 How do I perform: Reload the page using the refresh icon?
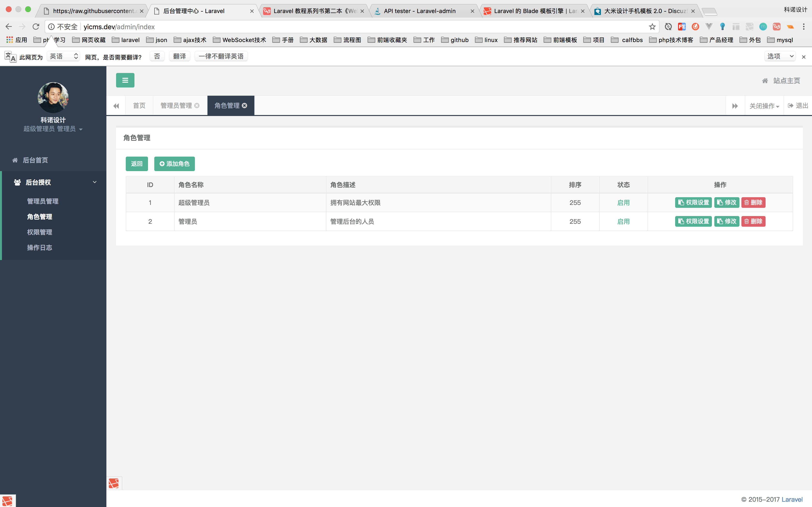pyautogui.click(x=36, y=27)
